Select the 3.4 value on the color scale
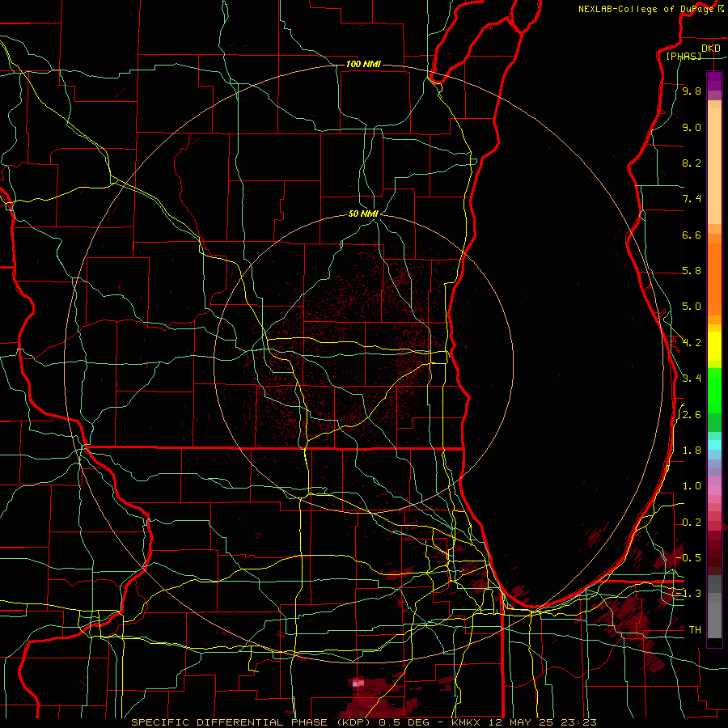Image resolution: width=728 pixels, height=728 pixels. pyautogui.click(x=692, y=379)
